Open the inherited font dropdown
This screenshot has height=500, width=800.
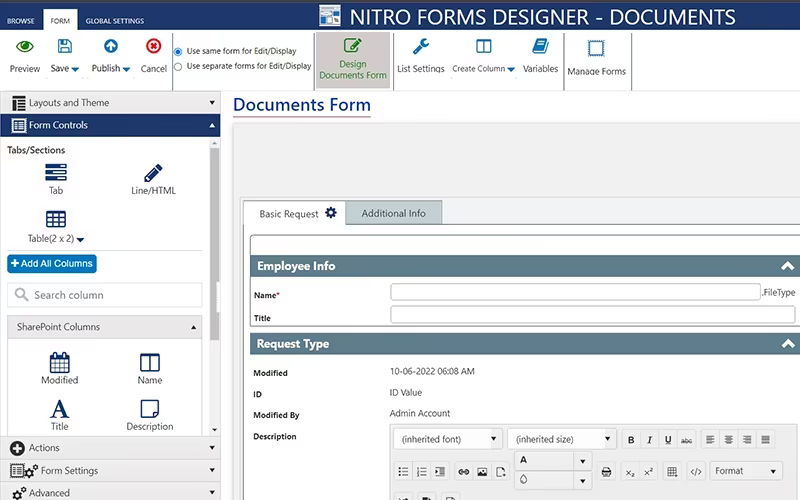click(493, 439)
